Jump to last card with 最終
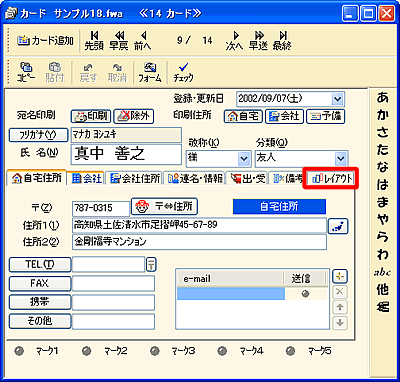The height and width of the screenshot is (382, 400). pos(282,41)
